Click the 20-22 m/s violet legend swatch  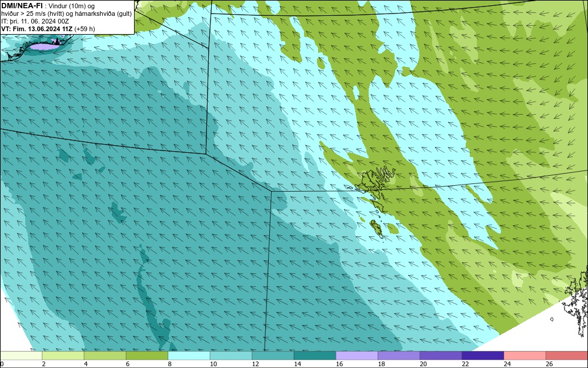click(x=441, y=356)
